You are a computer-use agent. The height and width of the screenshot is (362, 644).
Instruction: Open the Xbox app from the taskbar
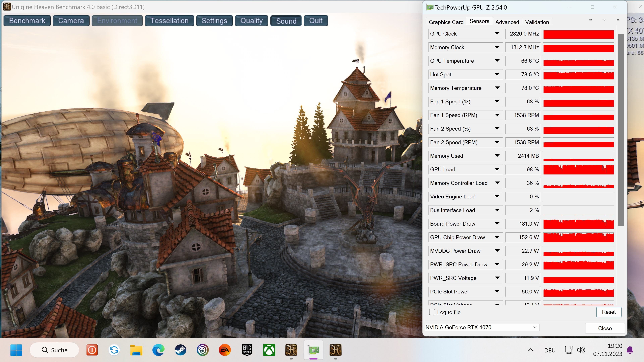click(269, 350)
